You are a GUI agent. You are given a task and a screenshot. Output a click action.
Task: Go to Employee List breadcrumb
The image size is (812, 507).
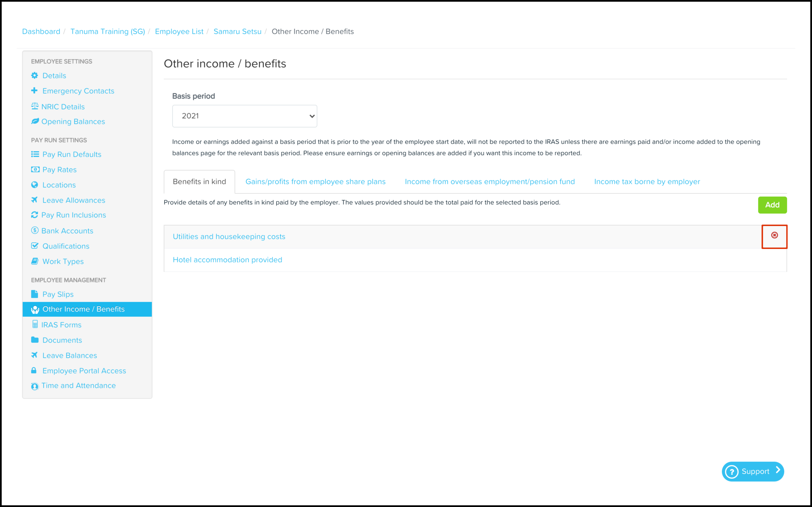point(179,31)
